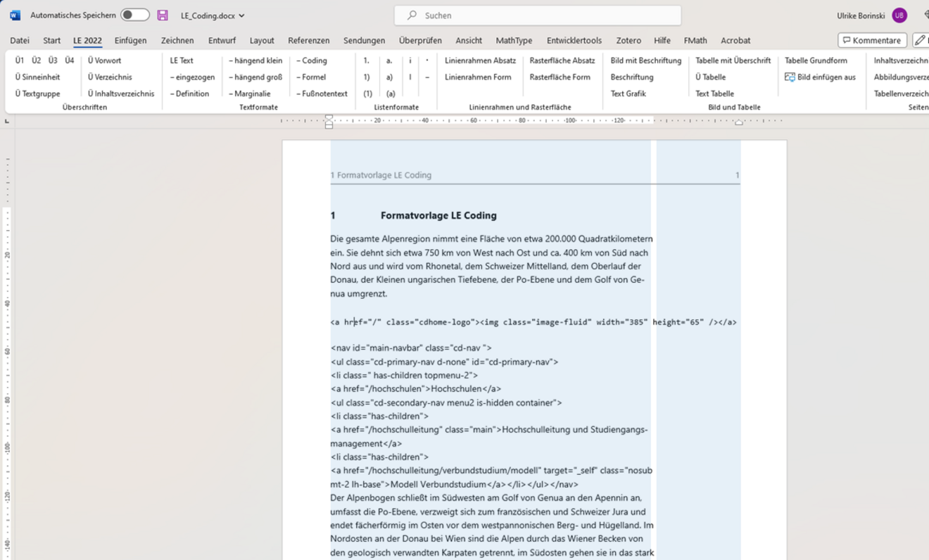Click the purple Save icon
The height and width of the screenshot is (560, 929).
pyautogui.click(x=163, y=15)
